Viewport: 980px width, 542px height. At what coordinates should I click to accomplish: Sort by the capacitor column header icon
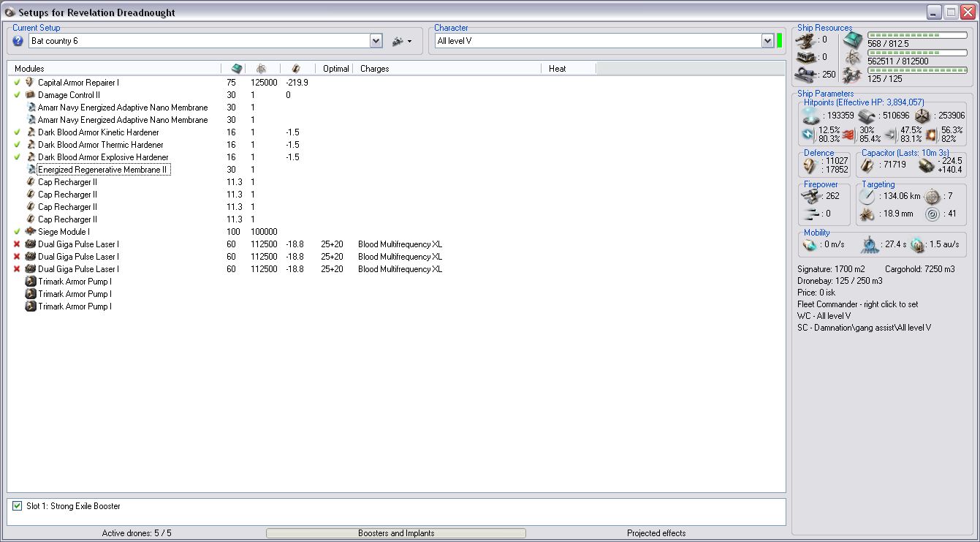click(x=296, y=68)
